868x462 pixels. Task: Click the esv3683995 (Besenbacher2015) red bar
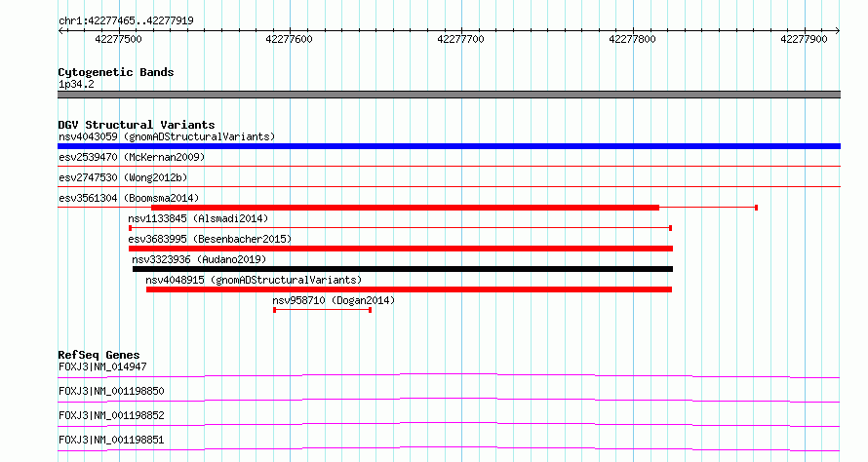[401, 249]
